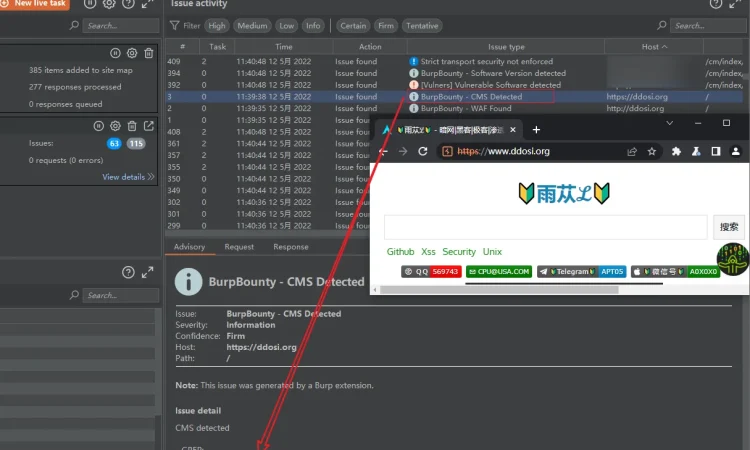The height and width of the screenshot is (450, 750).
Task: Open help for the Issue activity panel
Action: click(x=716, y=4)
